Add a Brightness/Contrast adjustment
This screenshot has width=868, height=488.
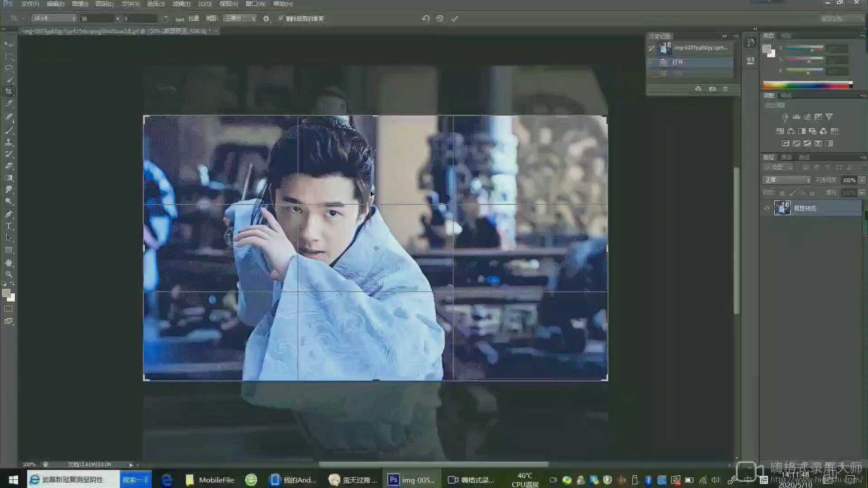pyautogui.click(x=785, y=117)
